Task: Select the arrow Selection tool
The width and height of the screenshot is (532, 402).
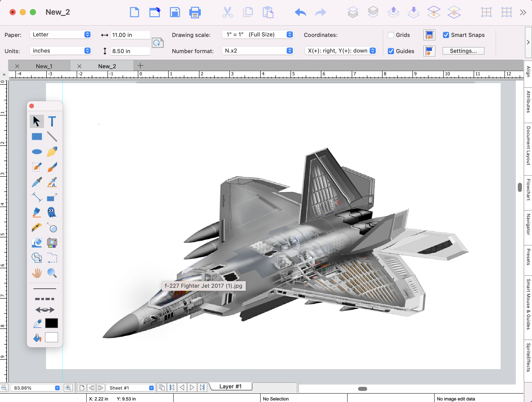Action: click(37, 122)
